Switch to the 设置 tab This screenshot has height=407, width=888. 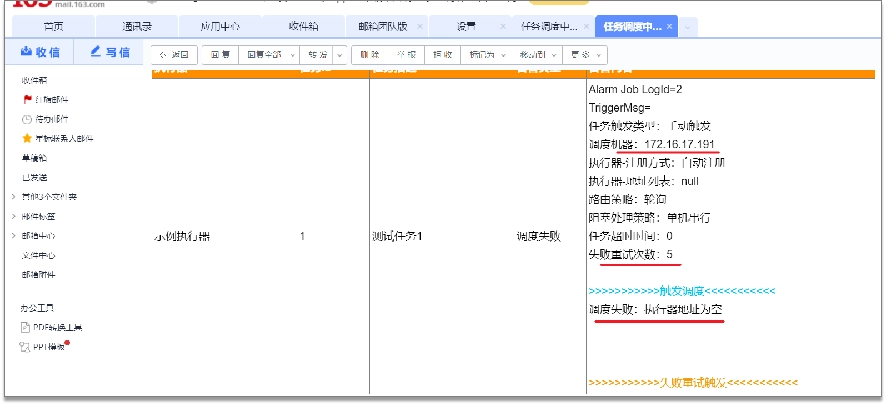coord(466,27)
